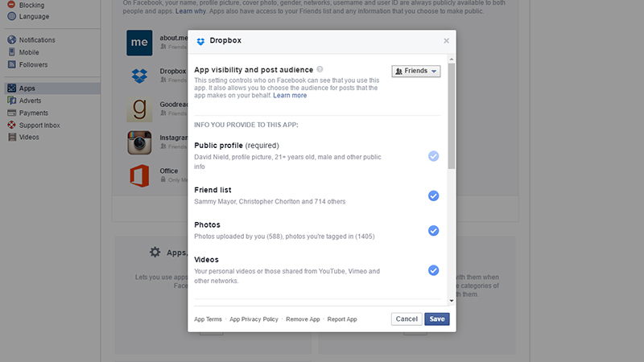Click the help icon beside App visibility heading
The image size is (644, 362).
[x=320, y=69]
